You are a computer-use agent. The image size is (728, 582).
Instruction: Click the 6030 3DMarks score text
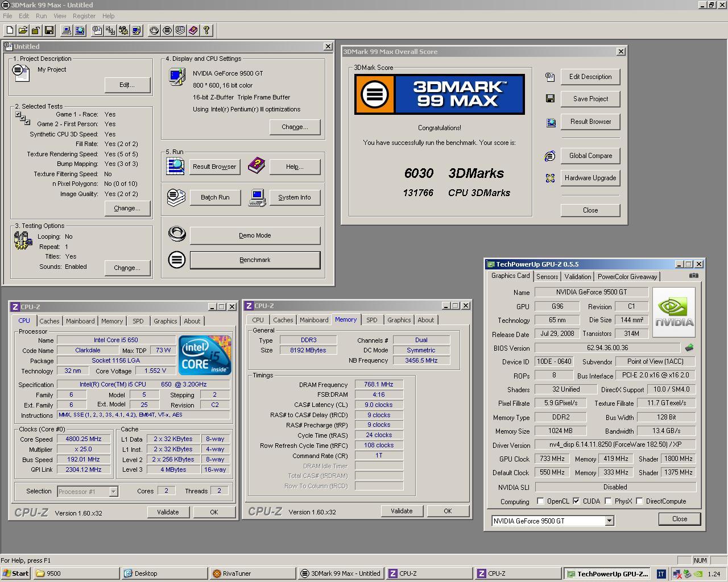tap(454, 173)
